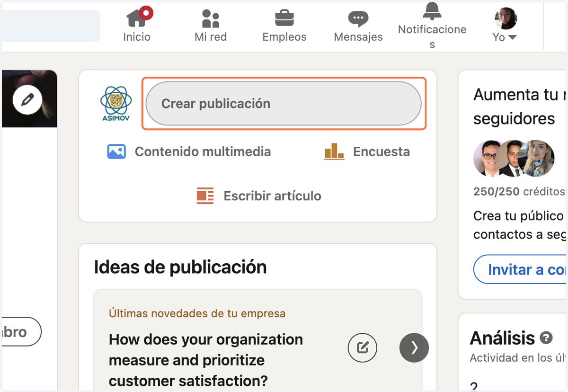Click the follower profile photos

pyautogui.click(x=514, y=158)
